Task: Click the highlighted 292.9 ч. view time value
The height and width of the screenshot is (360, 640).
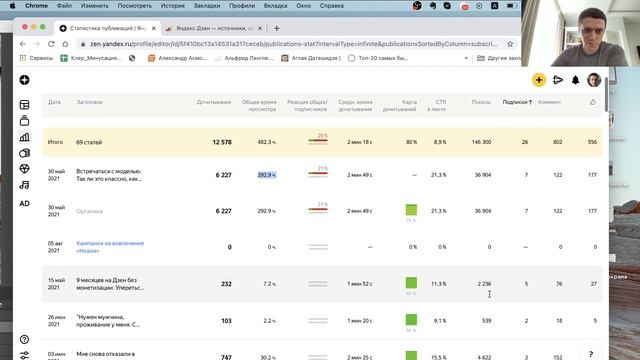Action: click(267, 175)
